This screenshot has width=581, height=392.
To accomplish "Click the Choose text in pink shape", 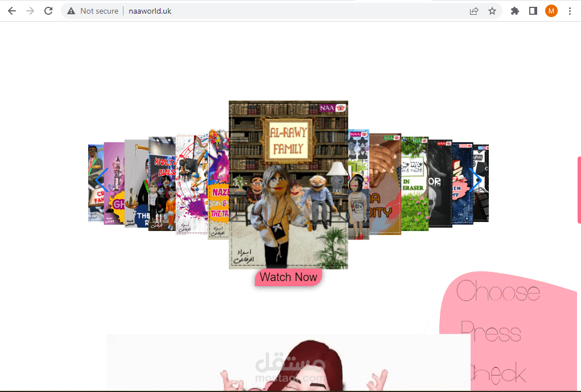I will click(498, 291).
